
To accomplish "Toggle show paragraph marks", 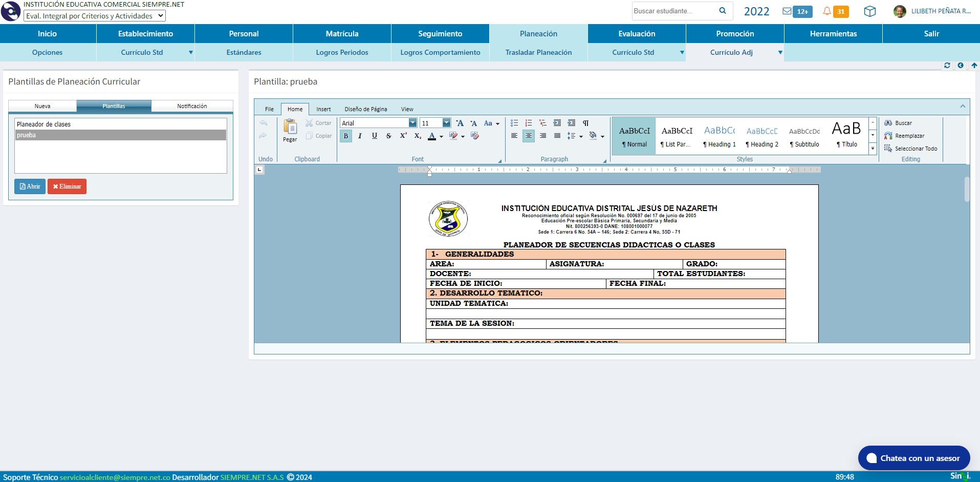I will 586,123.
